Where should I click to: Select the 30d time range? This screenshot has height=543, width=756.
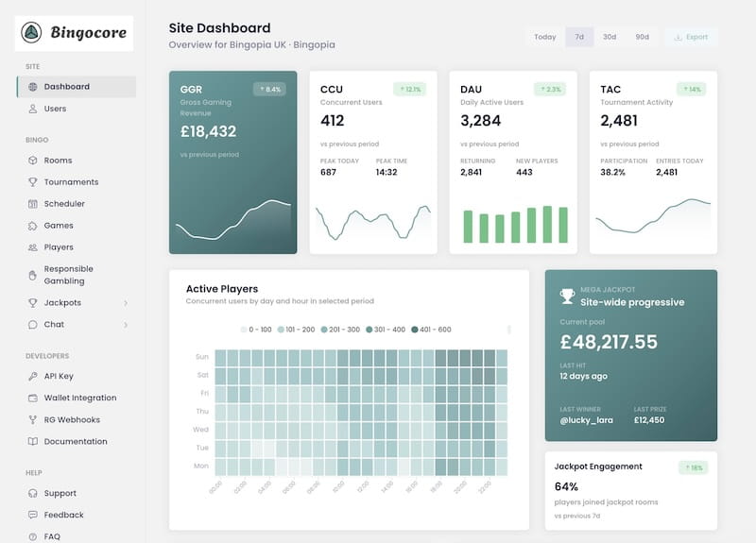pyautogui.click(x=610, y=37)
